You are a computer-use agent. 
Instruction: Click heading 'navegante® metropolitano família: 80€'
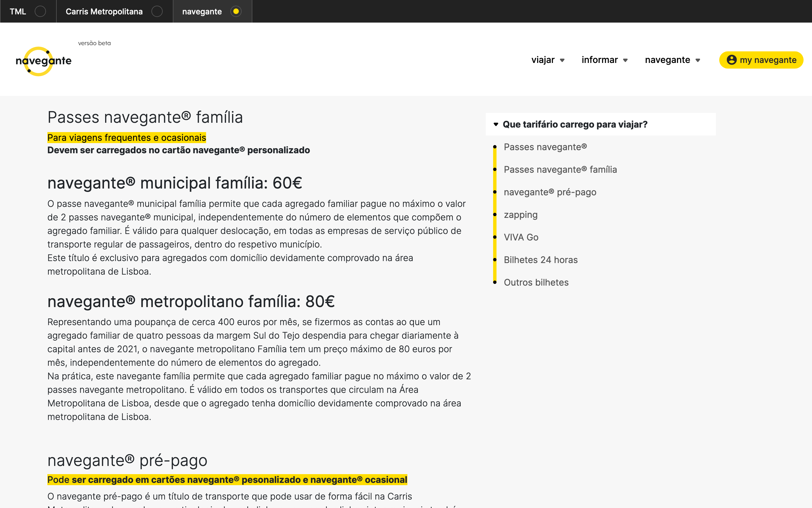[x=191, y=302]
